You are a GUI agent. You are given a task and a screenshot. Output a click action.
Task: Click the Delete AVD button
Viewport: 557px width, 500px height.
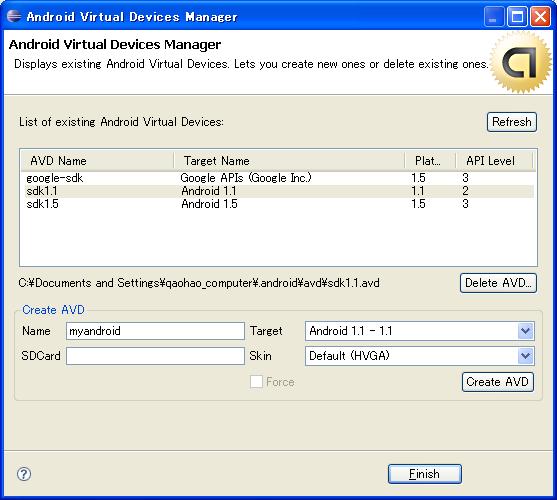pyautogui.click(x=498, y=283)
